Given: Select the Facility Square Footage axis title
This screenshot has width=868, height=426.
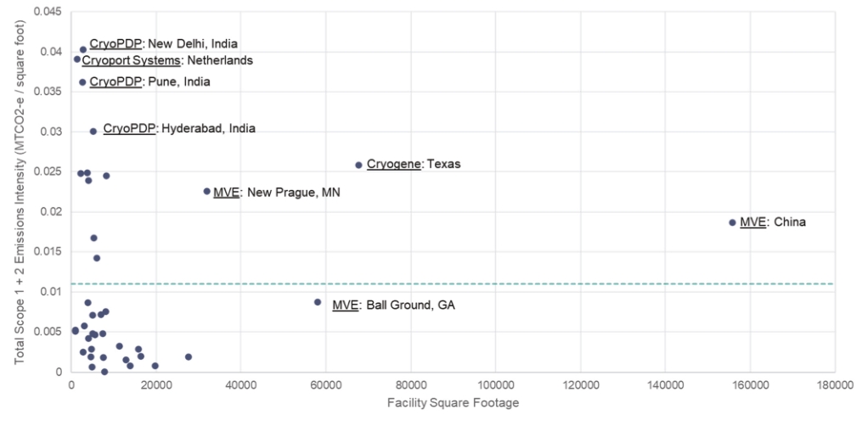Looking at the screenshot, I should point(452,403).
